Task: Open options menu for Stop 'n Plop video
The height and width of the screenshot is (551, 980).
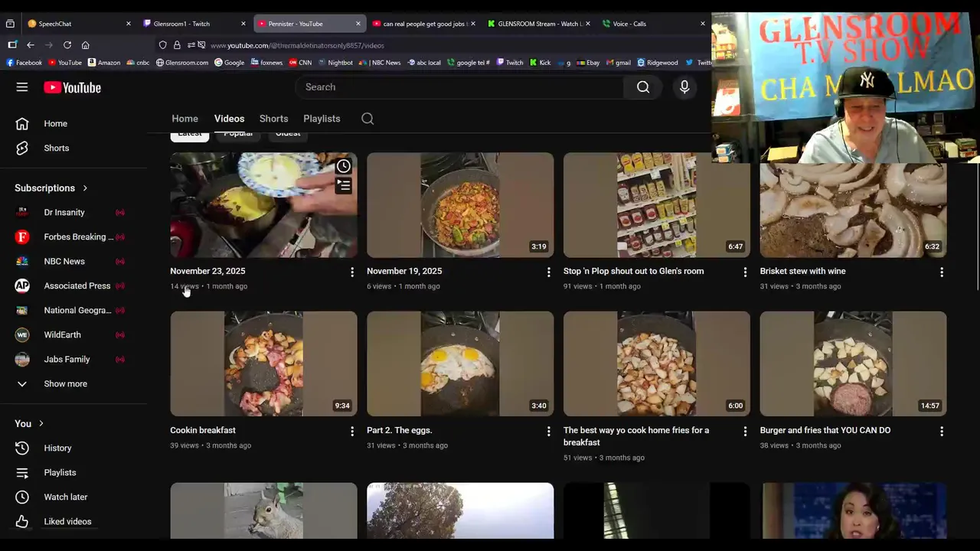Action: 745,272
